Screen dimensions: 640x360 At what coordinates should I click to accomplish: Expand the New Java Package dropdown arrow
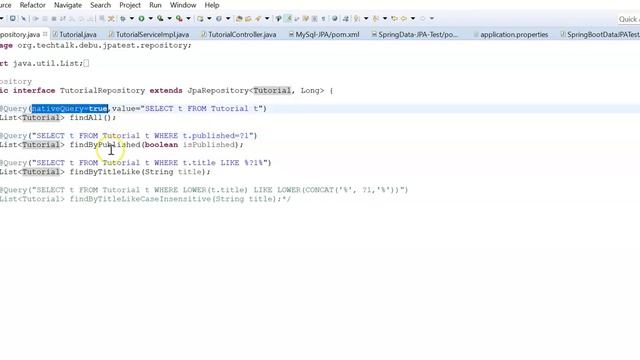coord(209,18)
